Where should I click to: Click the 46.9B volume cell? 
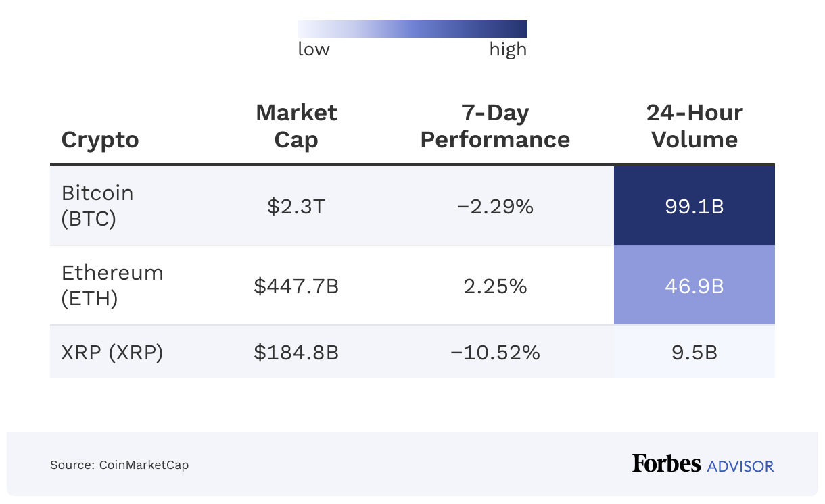[694, 286]
